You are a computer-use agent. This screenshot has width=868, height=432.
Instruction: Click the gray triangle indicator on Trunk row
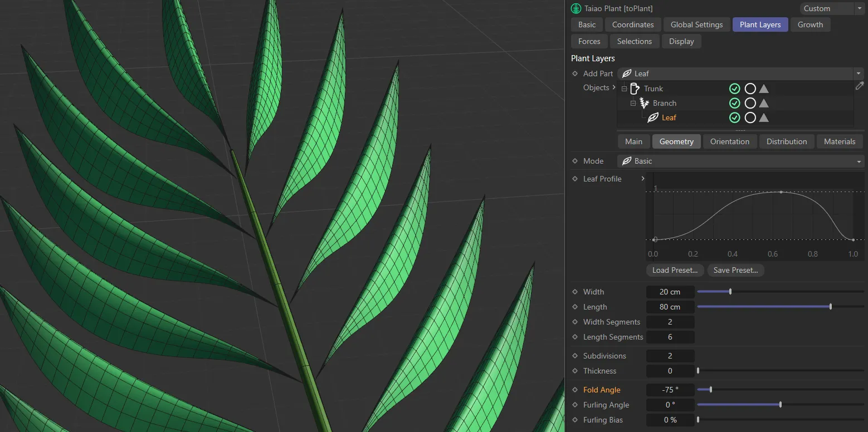pyautogui.click(x=764, y=88)
